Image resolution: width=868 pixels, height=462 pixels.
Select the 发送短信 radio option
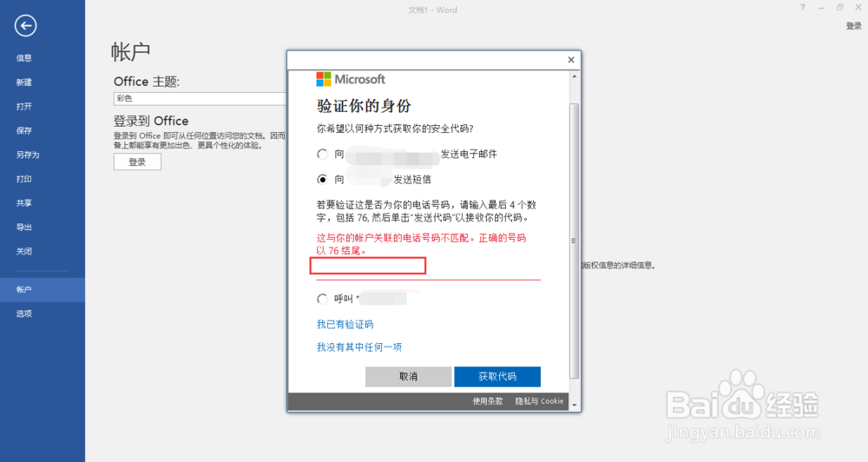click(x=322, y=180)
